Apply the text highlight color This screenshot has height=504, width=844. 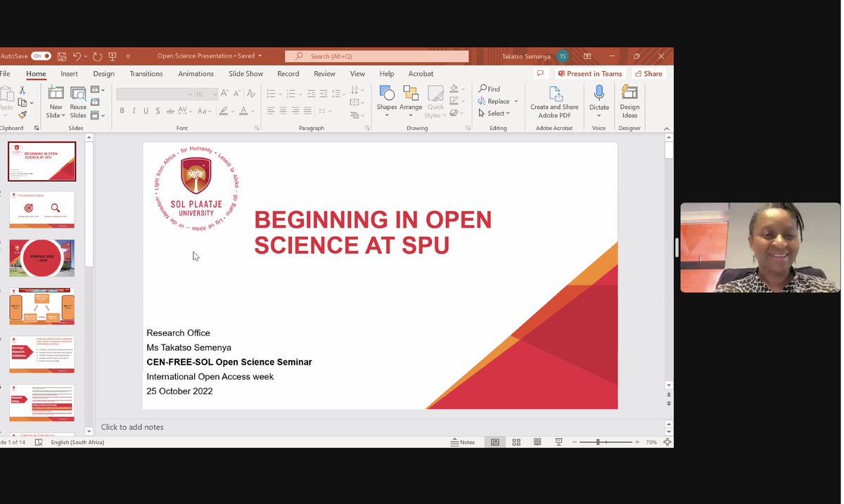pyautogui.click(x=224, y=111)
